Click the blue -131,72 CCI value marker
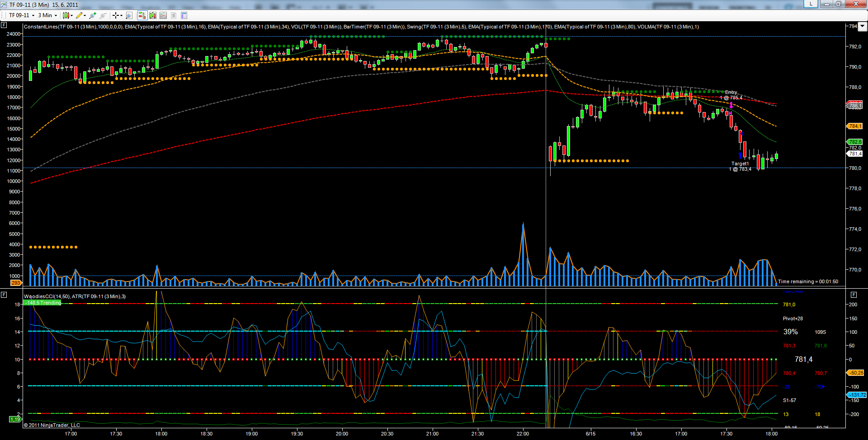Image resolution: width=868 pixels, height=440 pixels. (856, 395)
